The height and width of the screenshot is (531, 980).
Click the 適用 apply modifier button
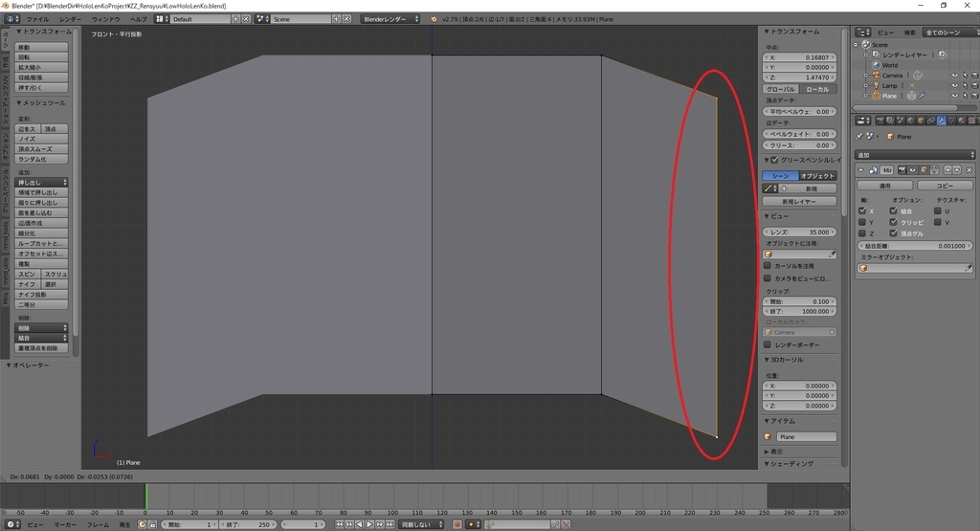884,186
